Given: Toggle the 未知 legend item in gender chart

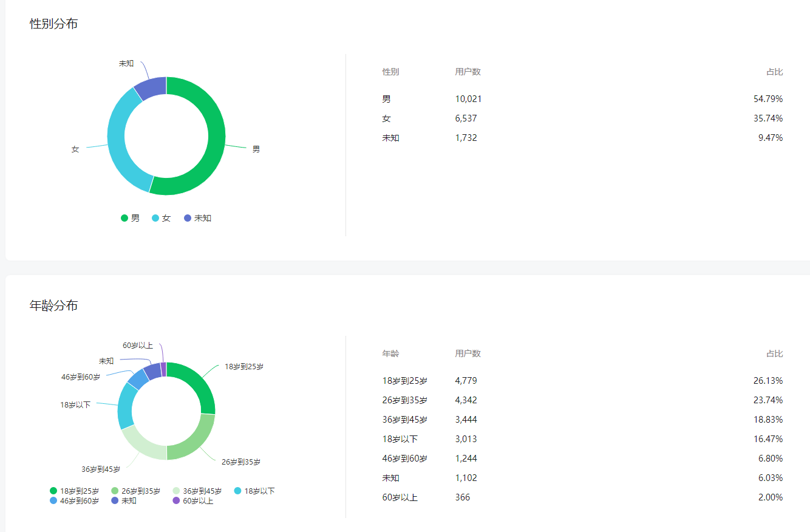Looking at the screenshot, I should [197, 218].
